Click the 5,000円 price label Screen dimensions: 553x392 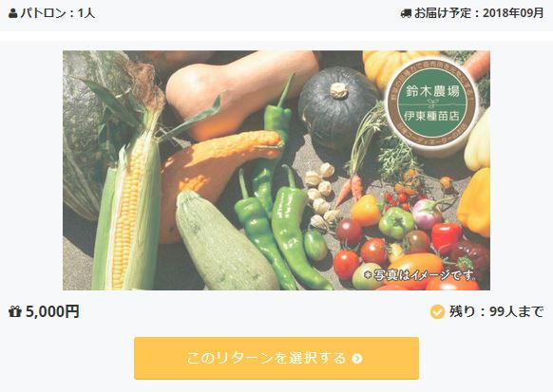click(52, 311)
